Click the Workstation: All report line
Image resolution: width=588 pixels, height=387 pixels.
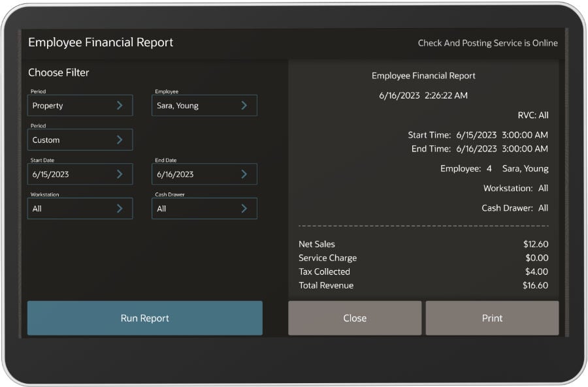[x=515, y=188]
